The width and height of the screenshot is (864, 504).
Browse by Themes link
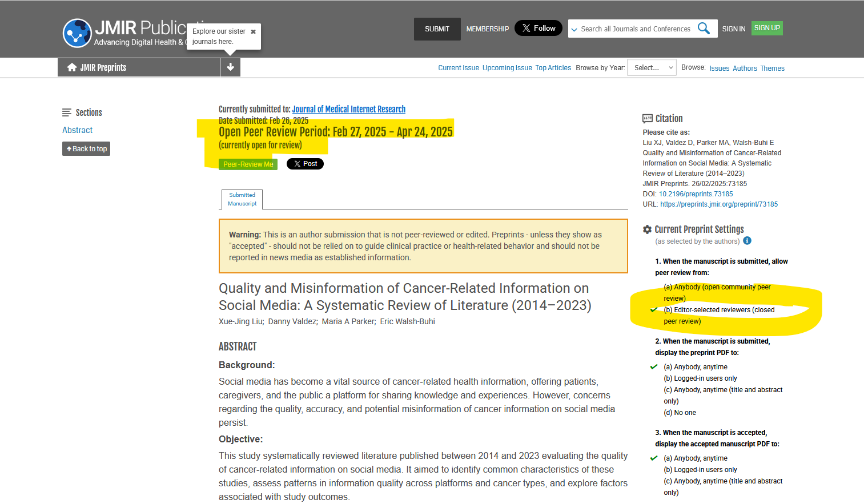pyautogui.click(x=773, y=68)
